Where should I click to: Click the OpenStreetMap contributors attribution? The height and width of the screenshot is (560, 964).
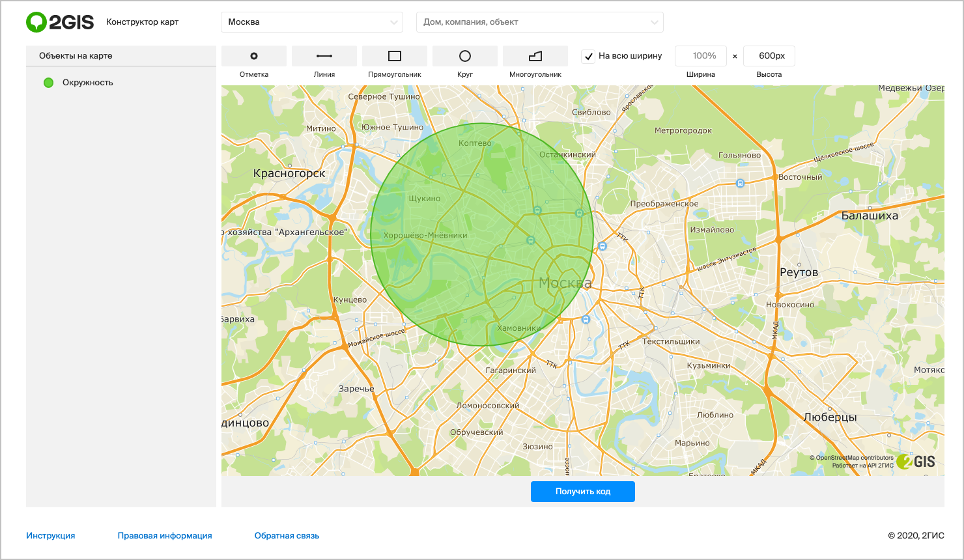pos(852,458)
